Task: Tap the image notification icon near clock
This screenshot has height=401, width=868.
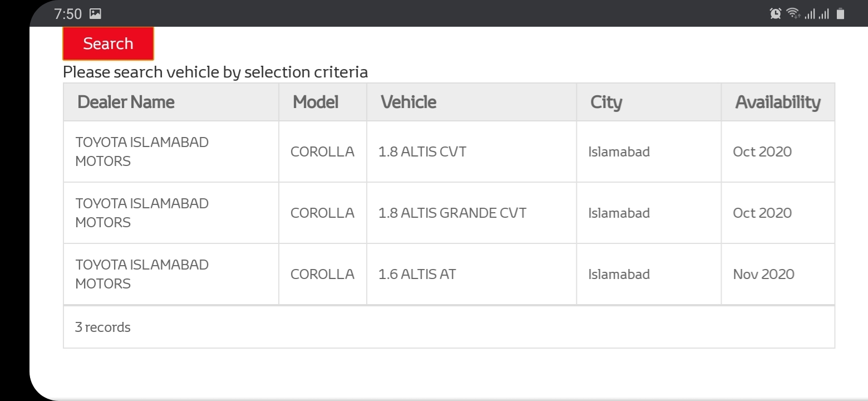Action: point(95,14)
